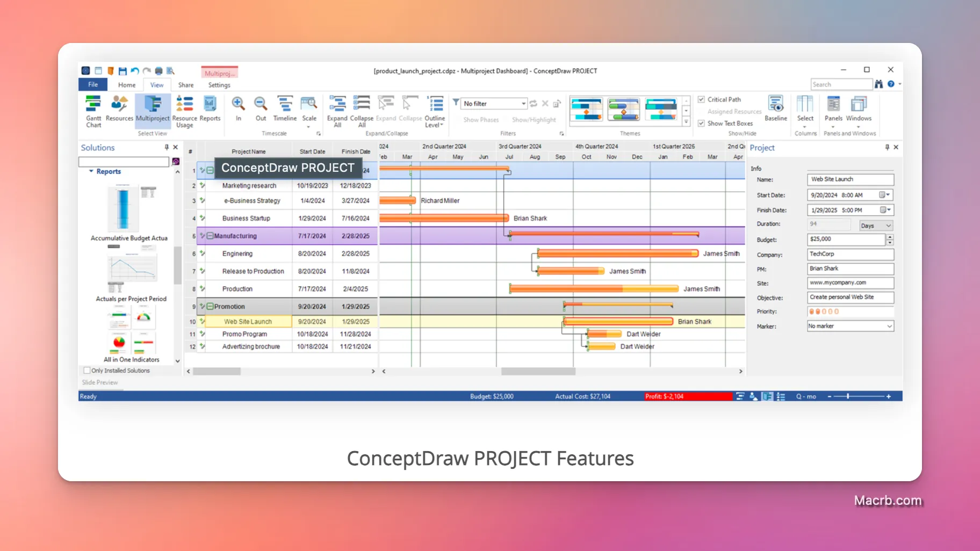The width and height of the screenshot is (980, 551).
Task: Select the third theme thumbnail
Action: (661, 110)
